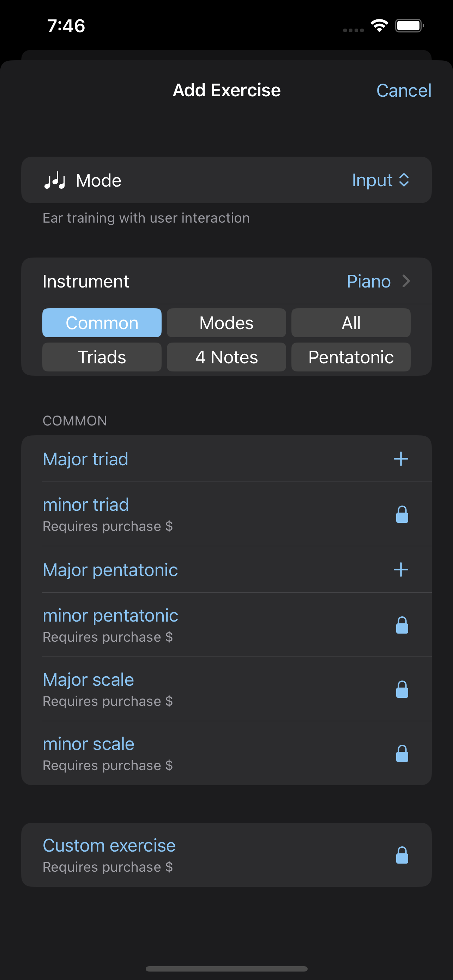Tap the music notes Mode icon
The width and height of the screenshot is (453, 980).
(x=55, y=180)
